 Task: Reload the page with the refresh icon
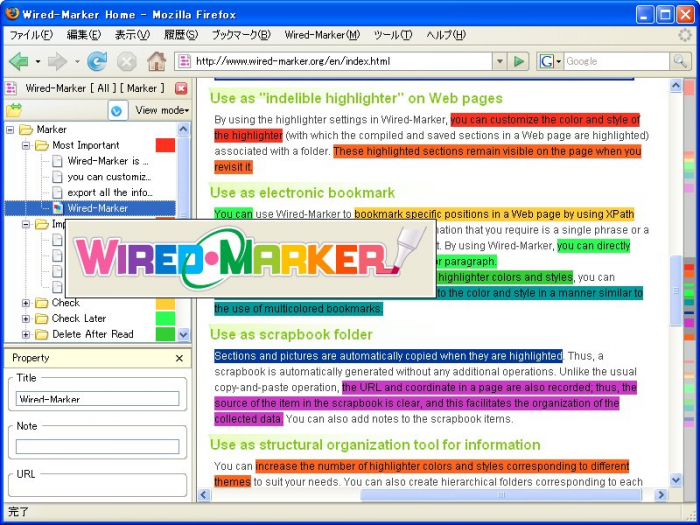(x=97, y=61)
